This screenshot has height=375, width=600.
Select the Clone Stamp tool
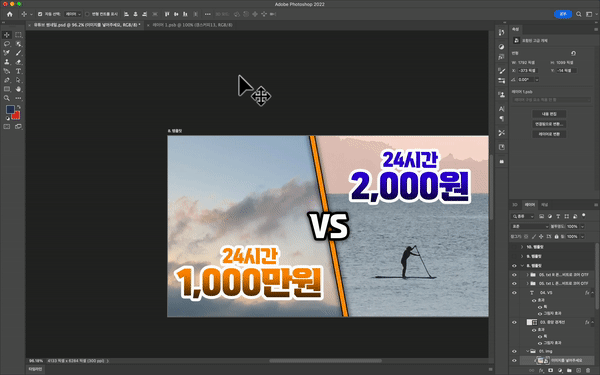[x=7, y=62]
